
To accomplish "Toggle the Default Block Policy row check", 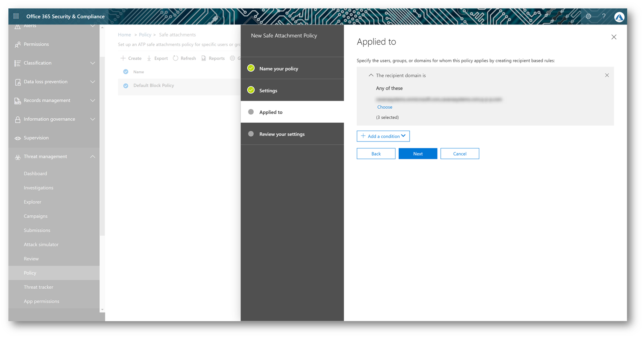I will 126,86.
